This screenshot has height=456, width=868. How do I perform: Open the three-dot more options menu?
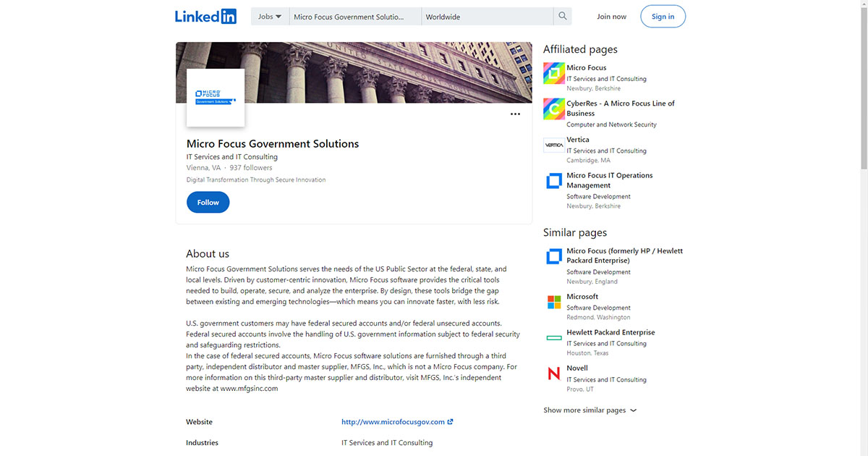point(515,114)
